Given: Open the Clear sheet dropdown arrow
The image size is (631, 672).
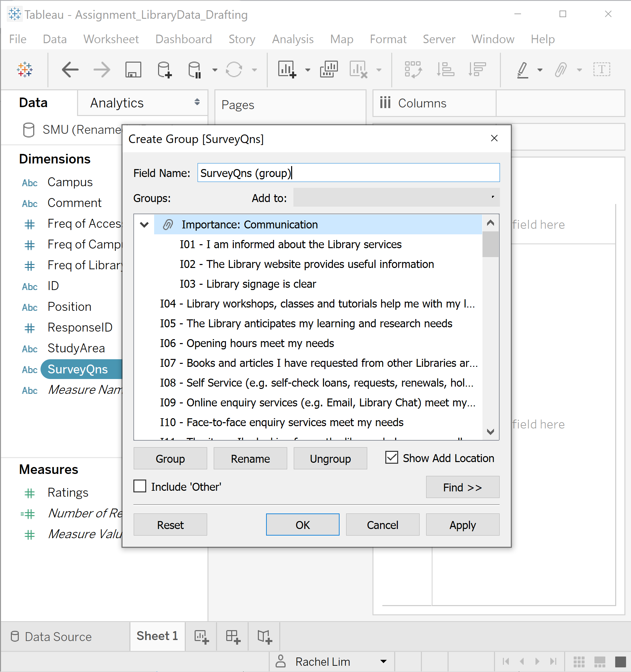Looking at the screenshot, I should [x=379, y=70].
